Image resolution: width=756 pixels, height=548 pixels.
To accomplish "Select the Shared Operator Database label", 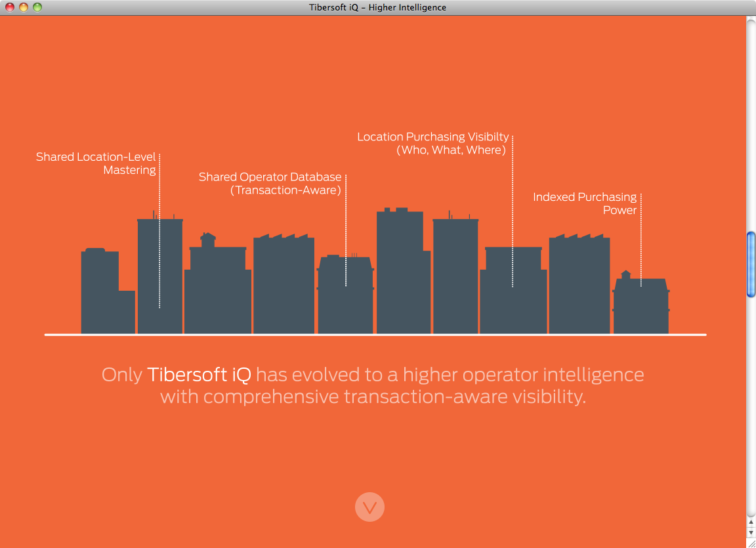I will coord(270,184).
